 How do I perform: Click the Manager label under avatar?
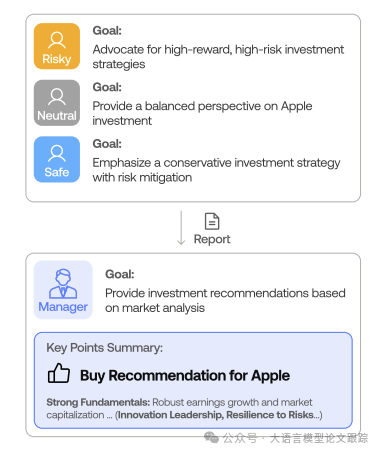click(63, 307)
